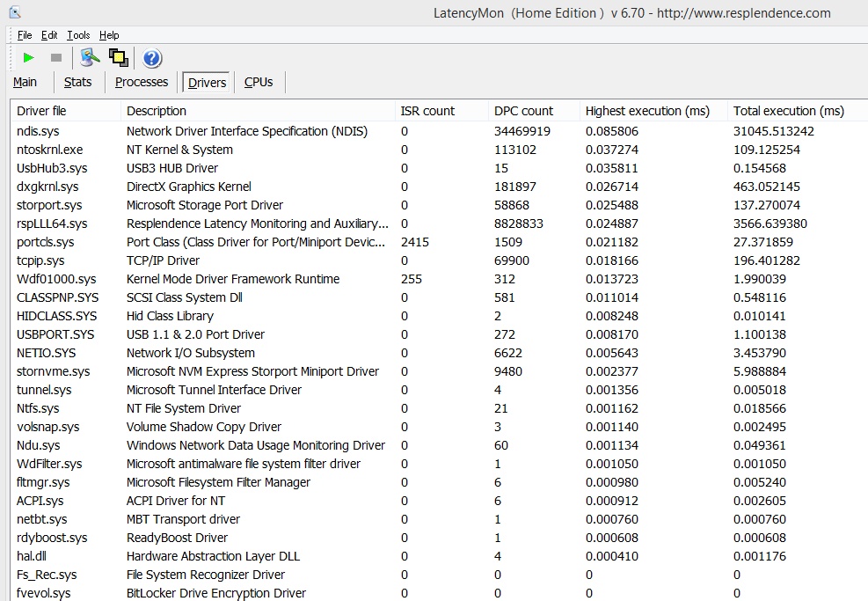This screenshot has height=601, width=868.
Task: Select the ntoskrnl.exe driver row
Action: tap(439, 150)
